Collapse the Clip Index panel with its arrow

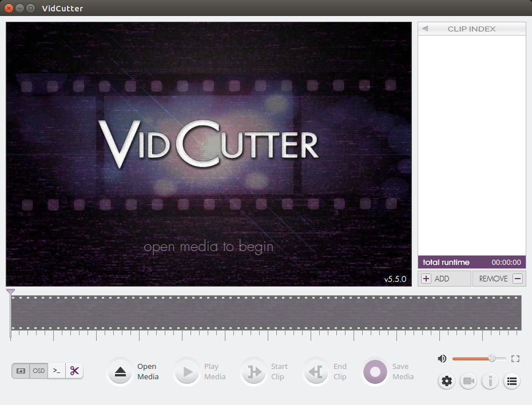pyautogui.click(x=425, y=28)
